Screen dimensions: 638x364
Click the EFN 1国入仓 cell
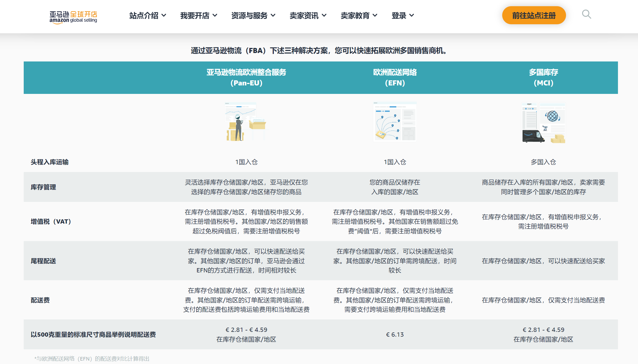tap(395, 162)
